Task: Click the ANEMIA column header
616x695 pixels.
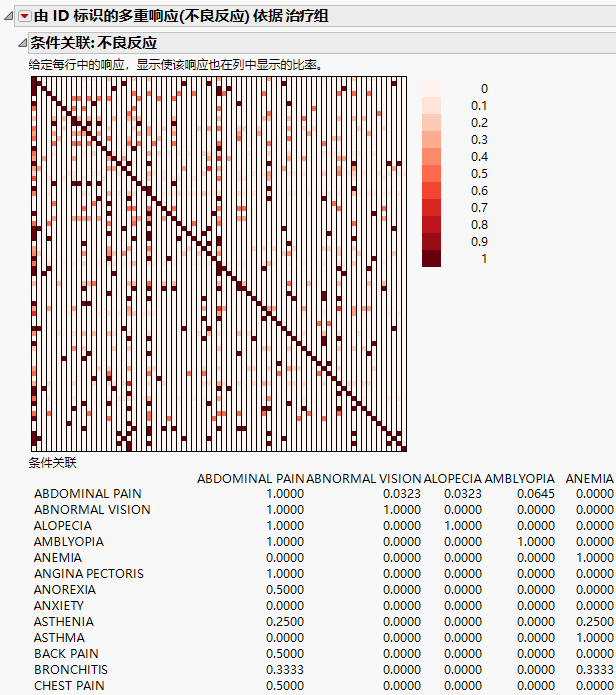Action: 589,479
